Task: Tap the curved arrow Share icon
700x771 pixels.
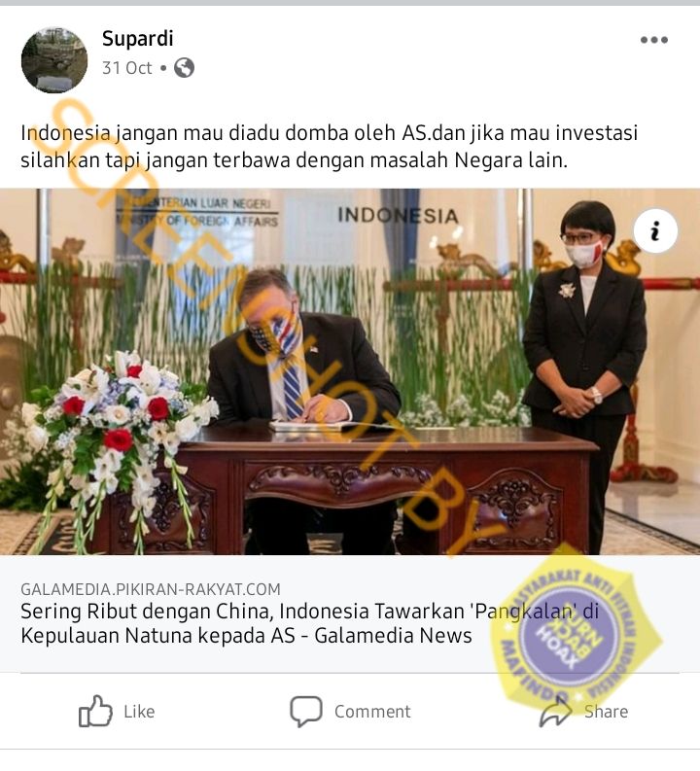Action: (556, 711)
